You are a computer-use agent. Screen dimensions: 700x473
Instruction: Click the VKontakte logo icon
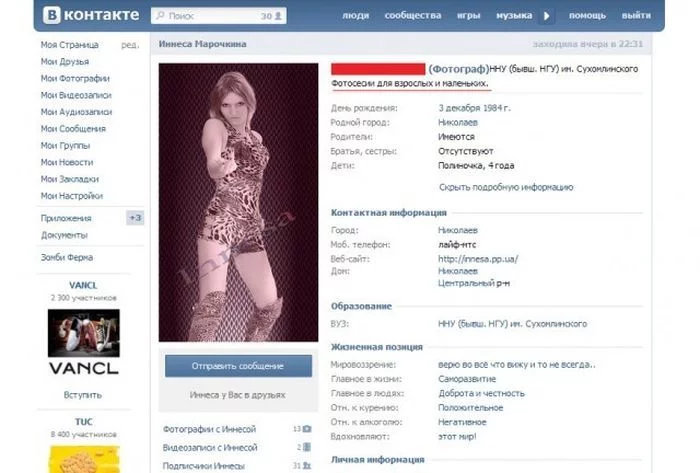(52, 15)
